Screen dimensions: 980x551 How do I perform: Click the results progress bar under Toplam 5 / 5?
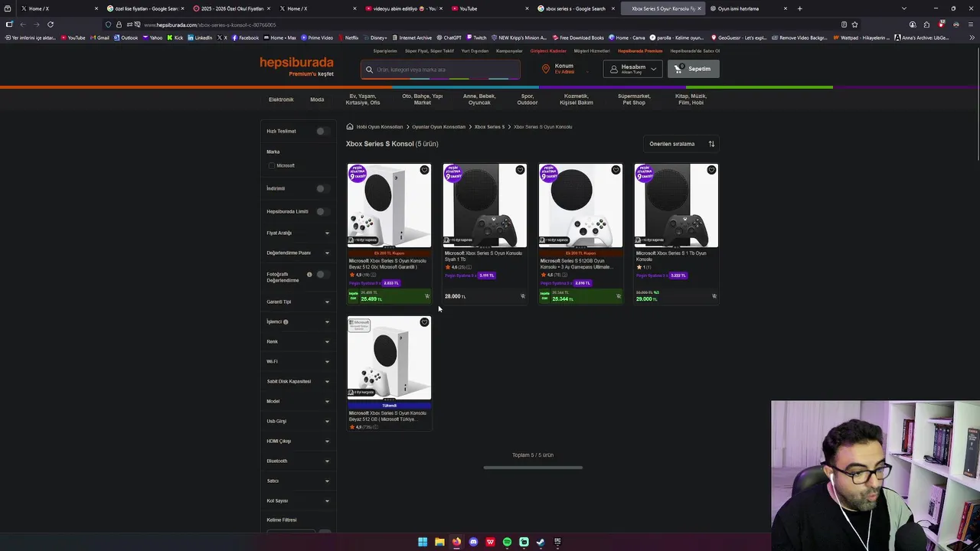coord(533,468)
